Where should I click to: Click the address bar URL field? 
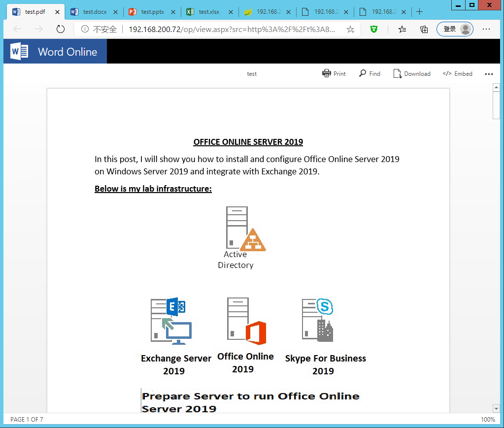coord(232,29)
